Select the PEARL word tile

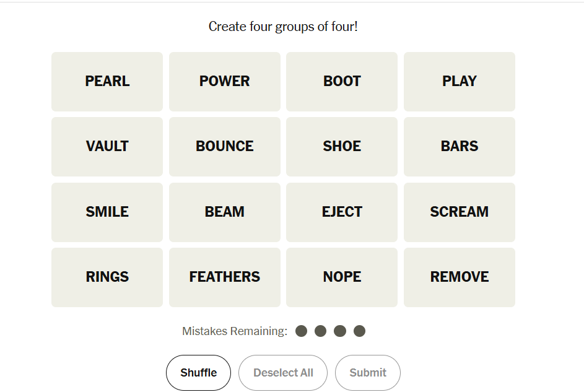click(107, 82)
